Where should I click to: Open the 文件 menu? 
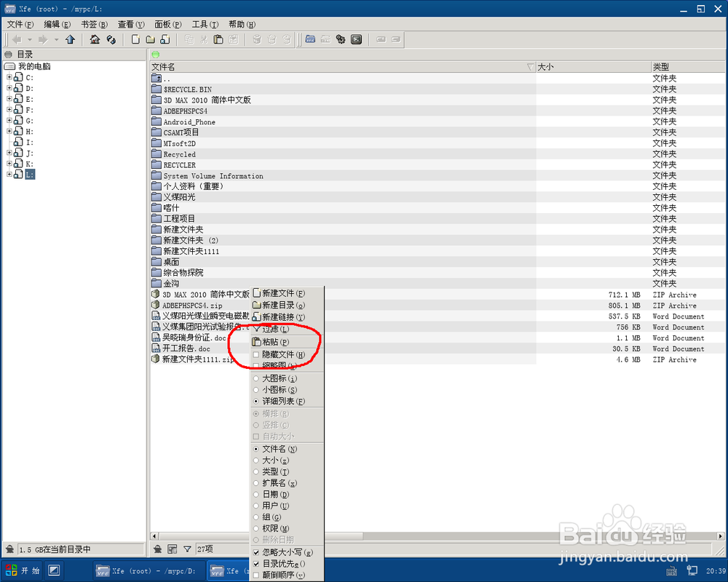(20, 24)
